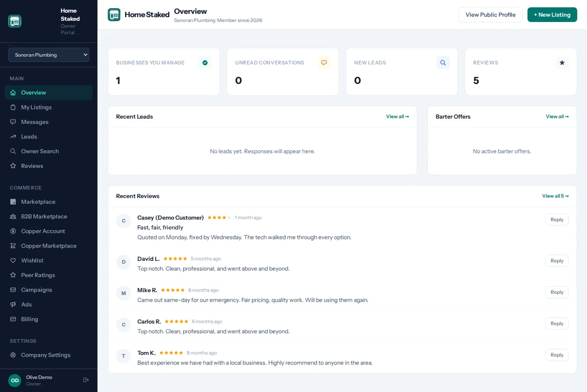View all Recent Leads
Image resolution: width=587 pixels, height=392 pixels.
(398, 116)
